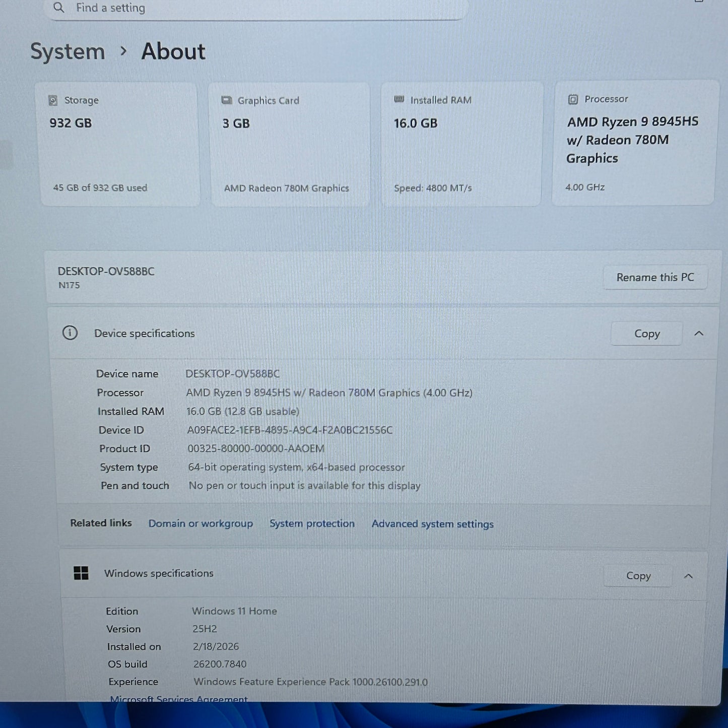Click the Processor chip icon
The width and height of the screenshot is (728, 728).
pyautogui.click(x=573, y=99)
